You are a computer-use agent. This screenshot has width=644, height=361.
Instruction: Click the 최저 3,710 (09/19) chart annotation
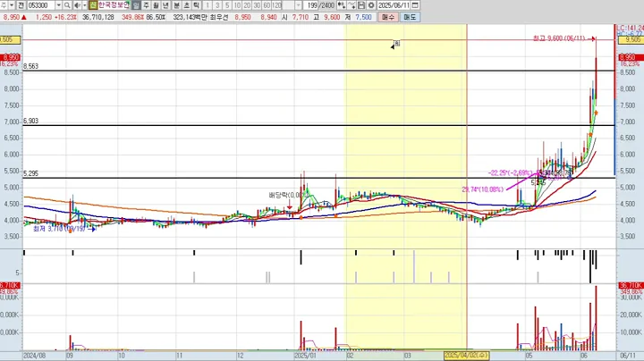click(59, 229)
